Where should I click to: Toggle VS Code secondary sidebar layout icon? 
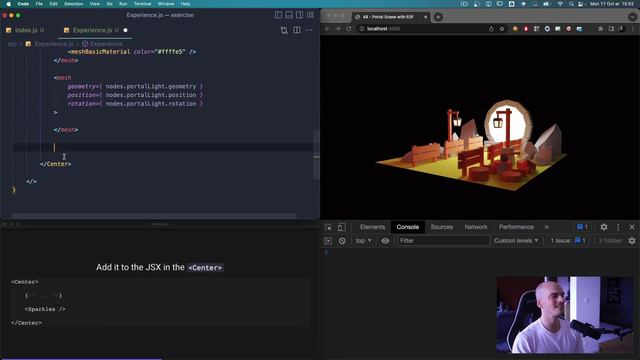(300, 15)
